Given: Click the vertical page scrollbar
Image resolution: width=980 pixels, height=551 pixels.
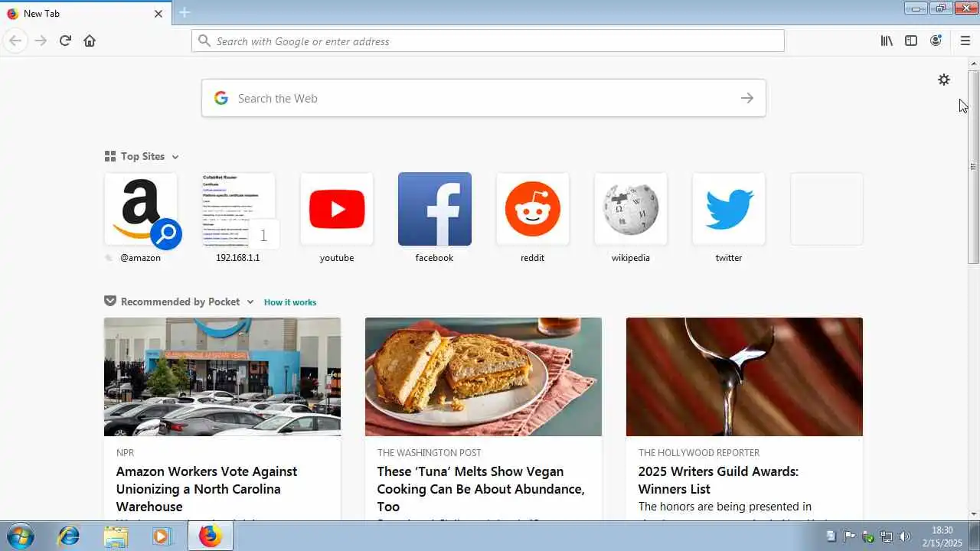Looking at the screenshot, I should coord(974,167).
